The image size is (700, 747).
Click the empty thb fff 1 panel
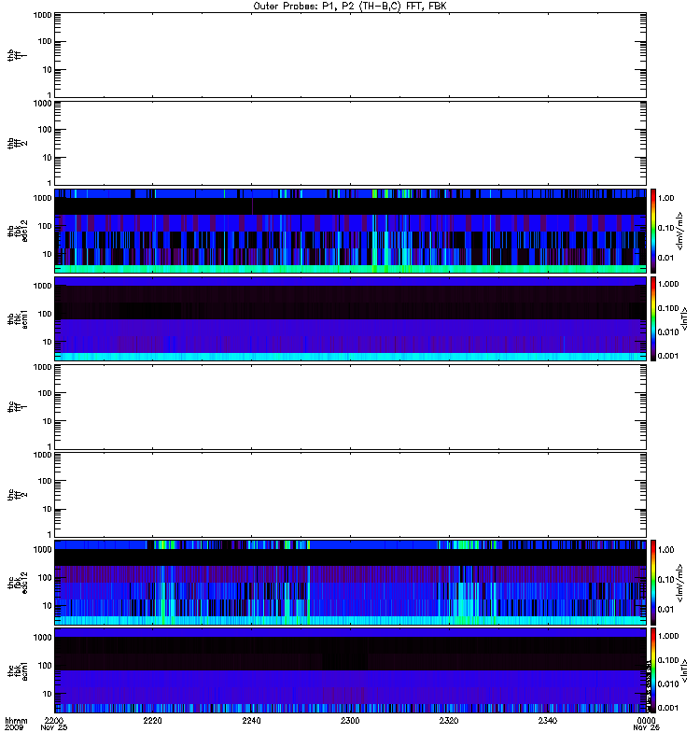point(350,55)
